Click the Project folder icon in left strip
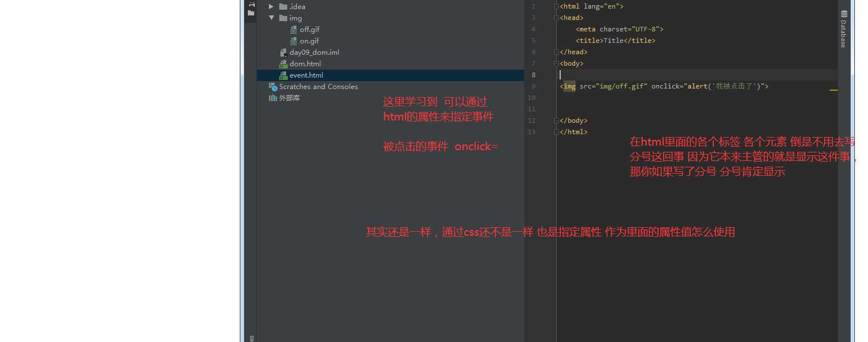868x342 pixels. click(x=251, y=13)
